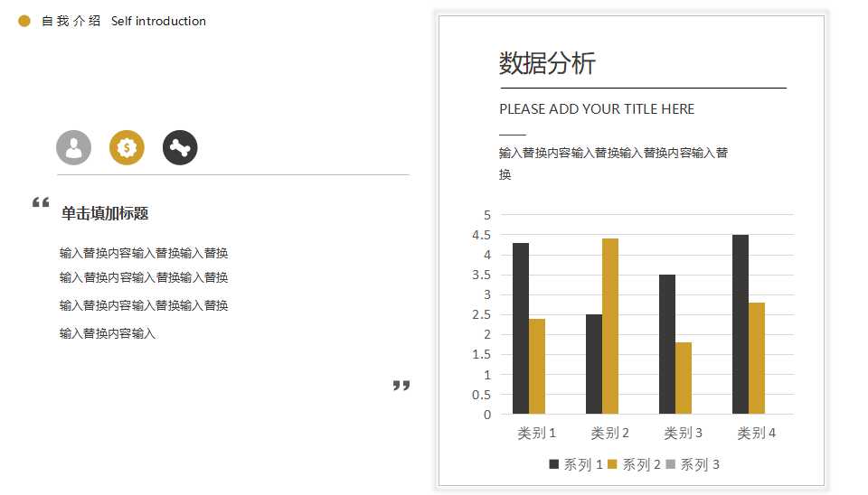Screen dimensions: 868x495
Task: Click the gold 系列 2 bar in 类别 1
Action: (x=537, y=367)
